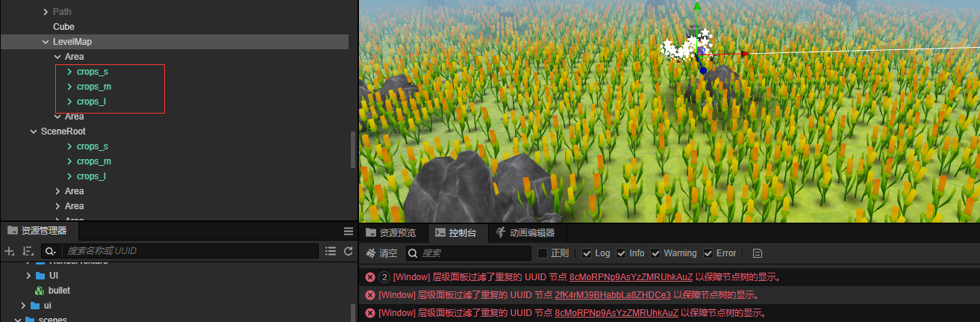Image resolution: width=980 pixels, height=322 pixels.
Task: Toggle expand or collapse all assets icon
Action: pyautogui.click(x=331, y=251)
